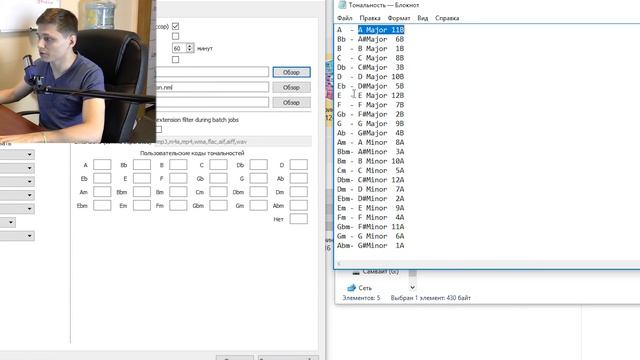
Task: Enable the extension filter during batch jobs checkbox
Action: (x=158, y=129)
